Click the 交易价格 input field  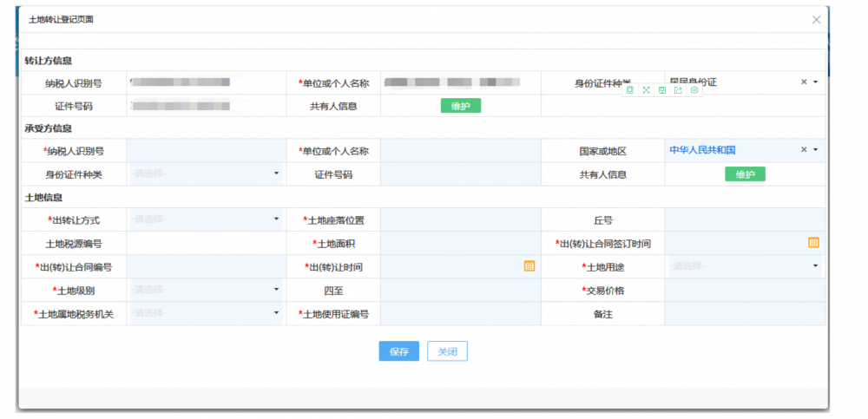pyautogui.click(x=744, y=291)
